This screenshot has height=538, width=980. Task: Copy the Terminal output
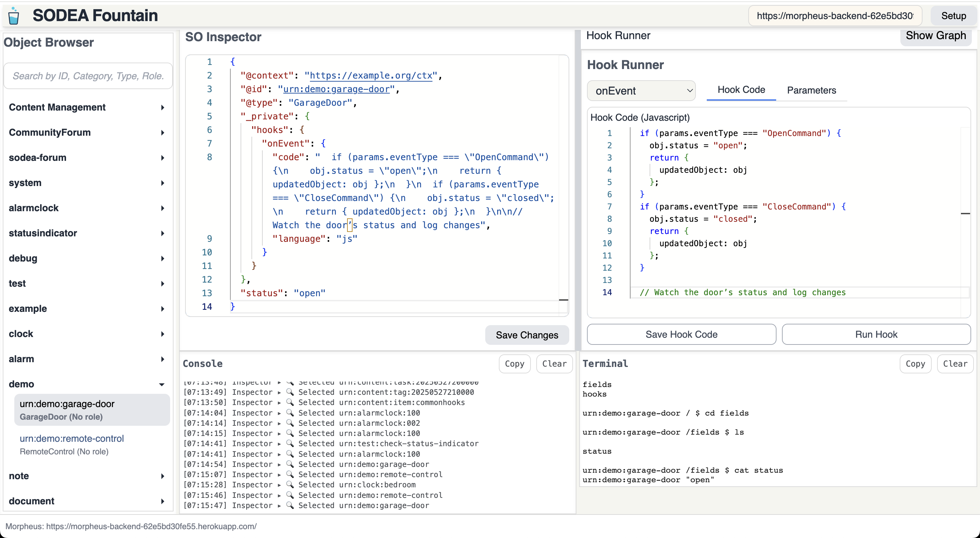[915, 364]
